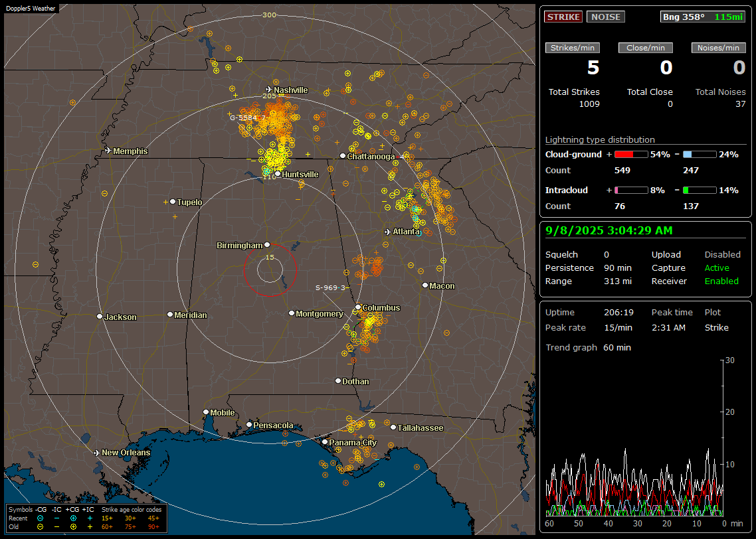Screen dimensions: 756x539
Task: Select the Noises/min label button
Action: click(718, 48)
